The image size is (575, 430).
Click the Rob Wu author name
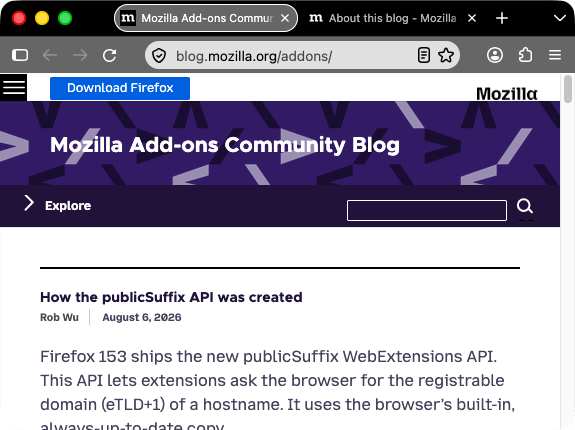tap(59, 317)
